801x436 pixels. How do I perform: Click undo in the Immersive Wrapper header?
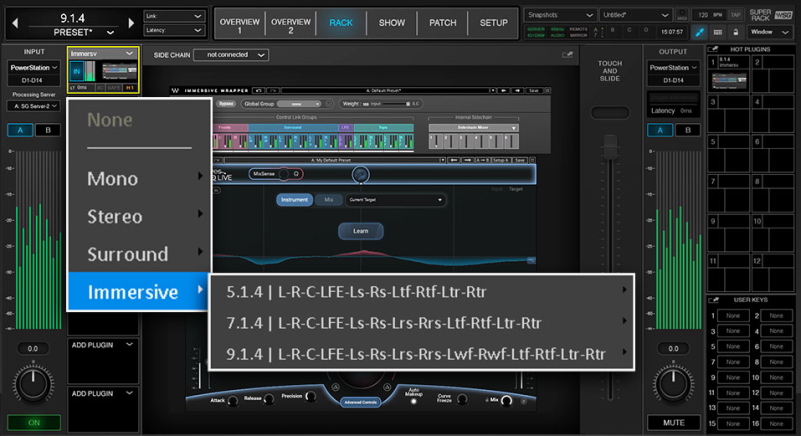(259, 90)
